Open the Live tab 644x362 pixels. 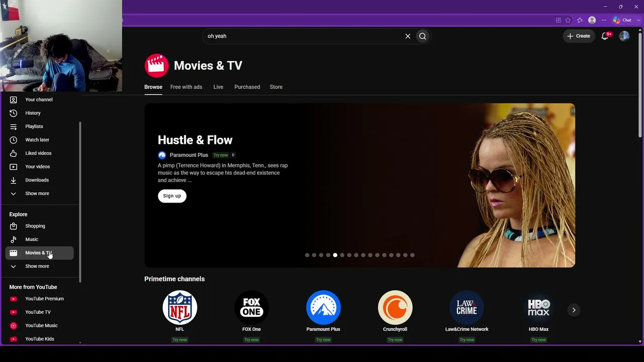click(x=218, y=87)
